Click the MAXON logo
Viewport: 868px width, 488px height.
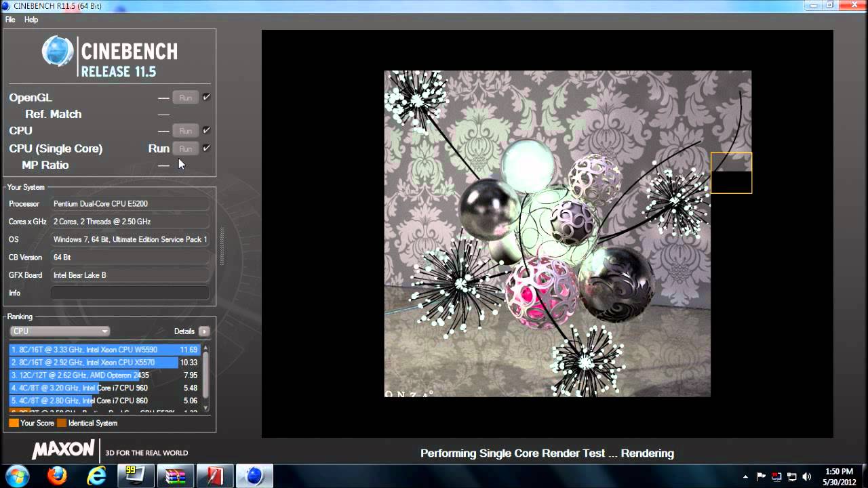click(x=63, y=449)
